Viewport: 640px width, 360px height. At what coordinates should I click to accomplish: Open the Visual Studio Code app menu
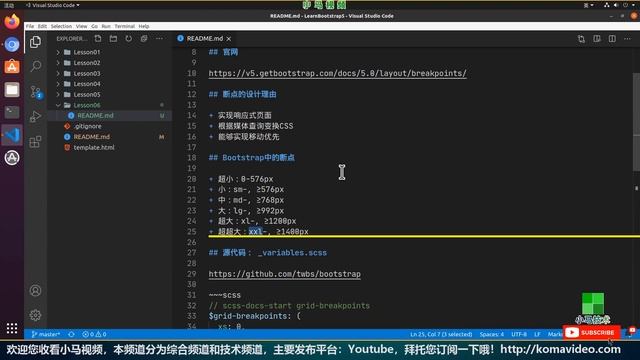[x=53, y=5]
